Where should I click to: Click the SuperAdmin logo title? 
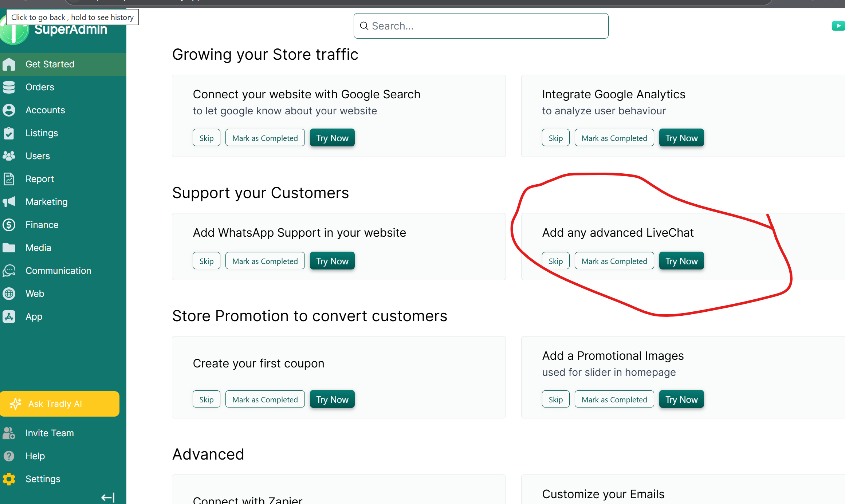(71, 30)
